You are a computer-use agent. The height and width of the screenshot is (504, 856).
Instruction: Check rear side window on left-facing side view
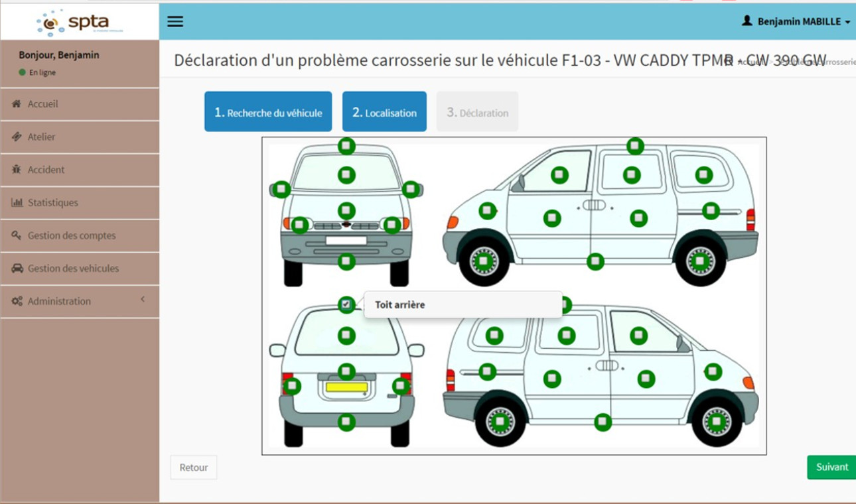[x=703, y=175]
